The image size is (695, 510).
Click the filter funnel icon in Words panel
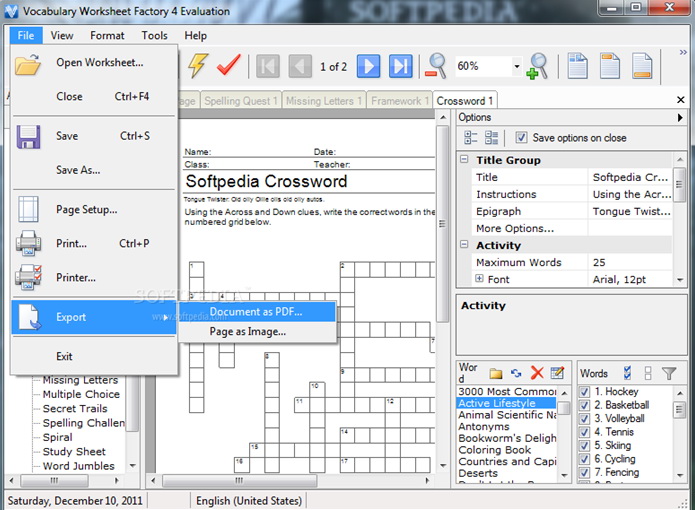coord(669,374)
